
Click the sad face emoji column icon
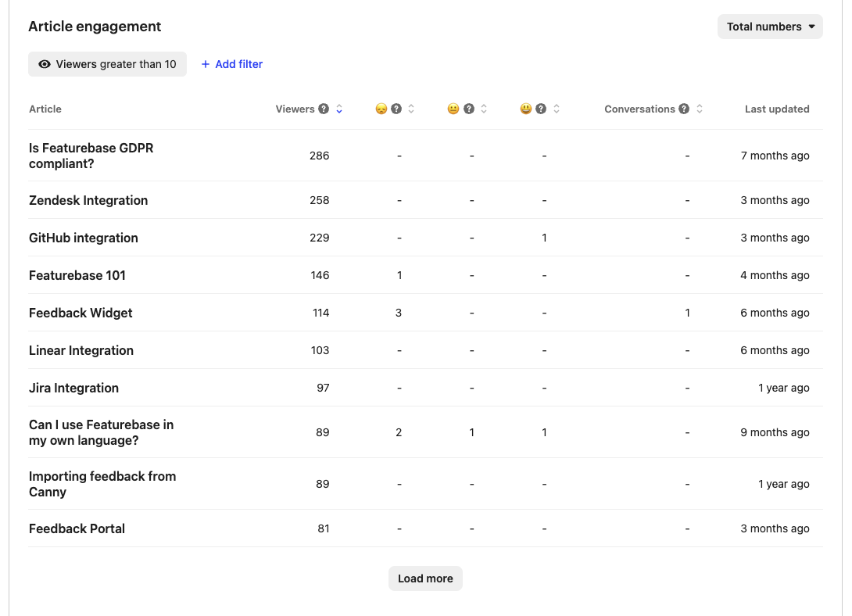pyautogui.click(x=381, y=109)
